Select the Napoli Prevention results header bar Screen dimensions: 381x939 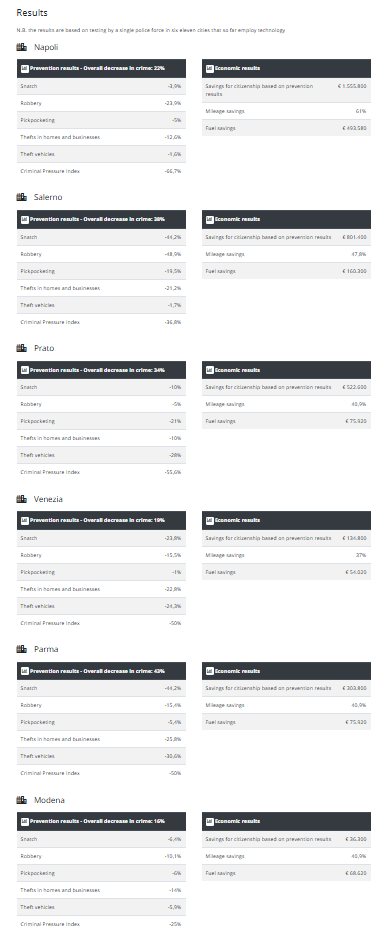[x=101, y=68]
